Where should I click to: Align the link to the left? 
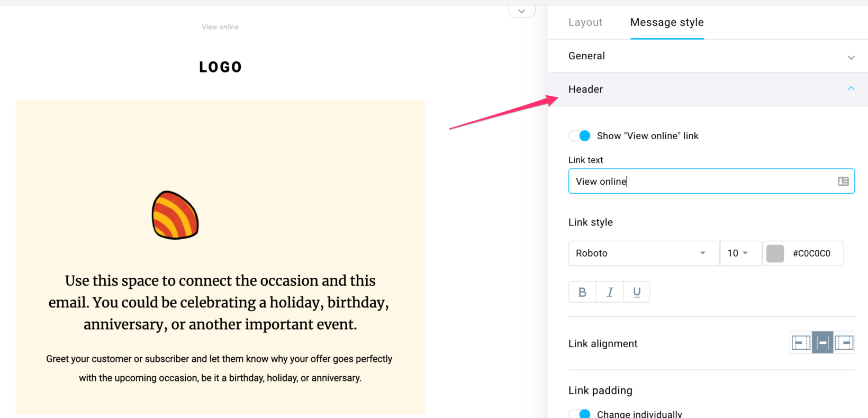pos(800,342)
